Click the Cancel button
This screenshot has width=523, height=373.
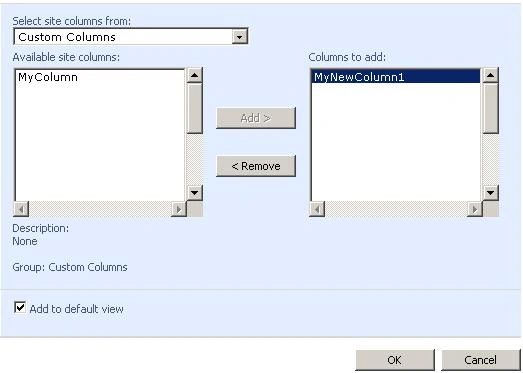coord(481,360)
